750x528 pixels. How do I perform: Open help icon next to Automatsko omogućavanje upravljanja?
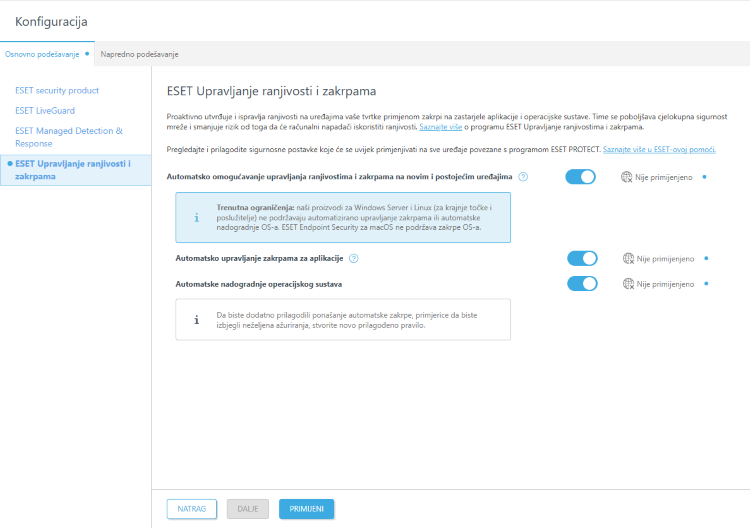tap(523, 177)
